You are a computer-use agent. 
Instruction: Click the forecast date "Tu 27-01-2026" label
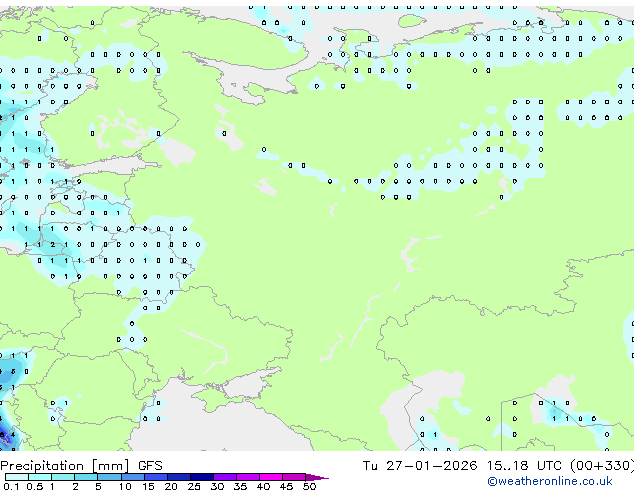click(x=419, y=466)
